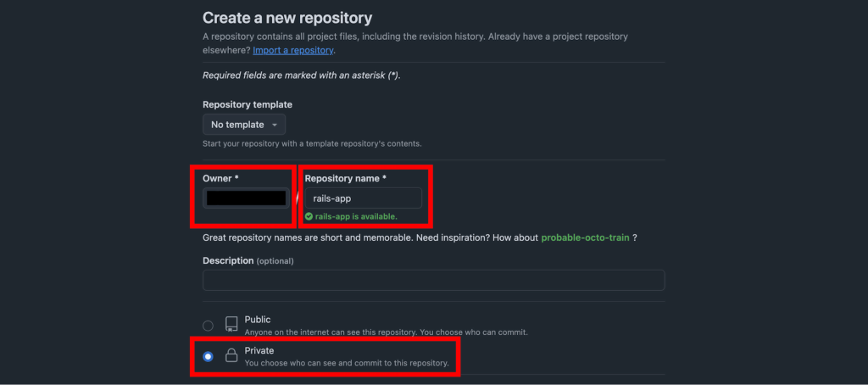Click the Owner field label
The image size is (868, 385).
[x=222, y=179]
